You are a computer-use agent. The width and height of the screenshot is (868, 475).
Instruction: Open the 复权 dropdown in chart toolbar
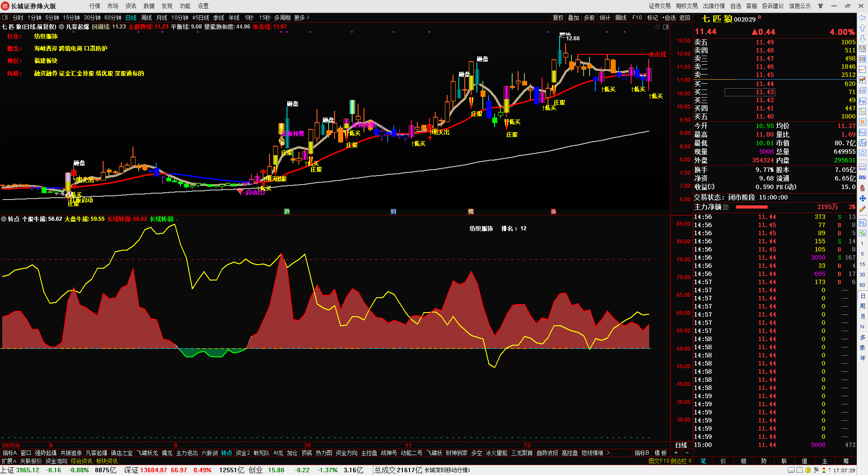tap(558, 18)
